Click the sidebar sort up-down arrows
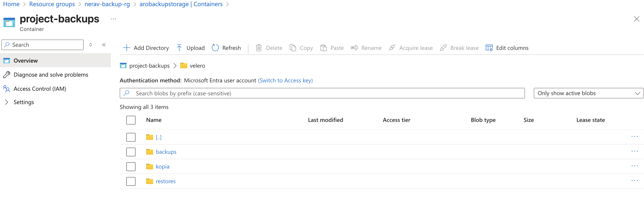Image resolution: width=644 pixels, height=199 pixels. [x=91, y=45]
